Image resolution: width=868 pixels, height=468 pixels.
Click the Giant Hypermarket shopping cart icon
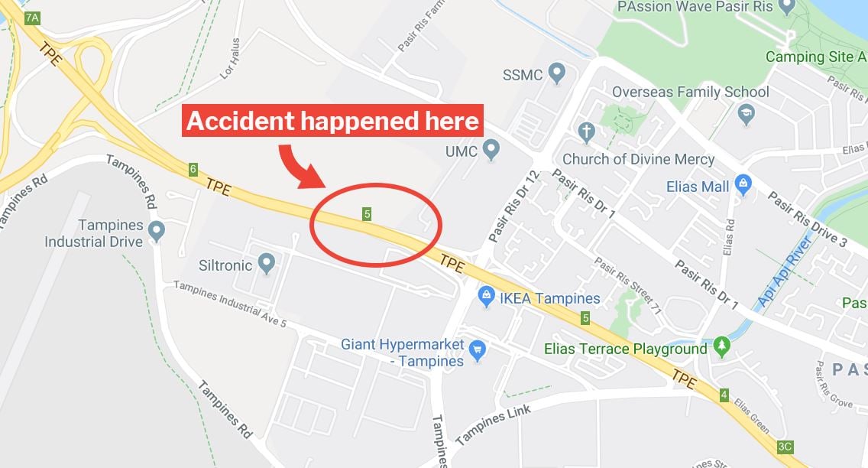[478, 351]
